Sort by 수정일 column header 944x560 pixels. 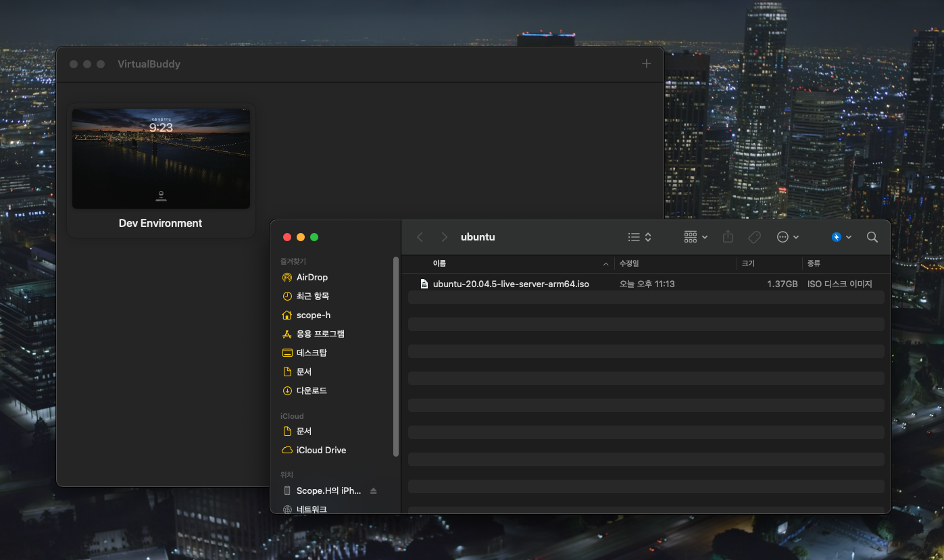pos(629,263)
